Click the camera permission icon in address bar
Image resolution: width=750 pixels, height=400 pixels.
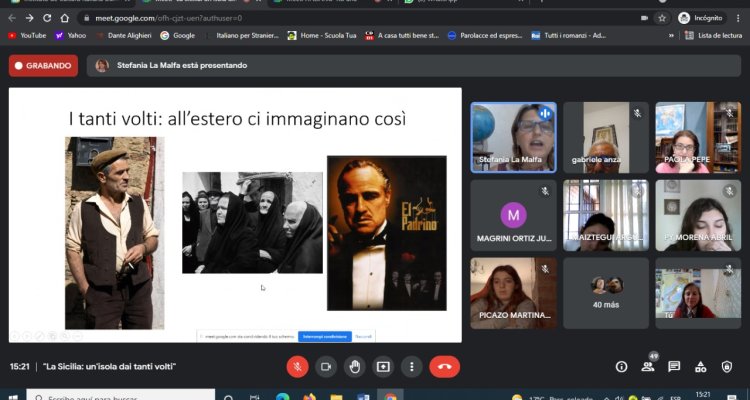(644, 18)
